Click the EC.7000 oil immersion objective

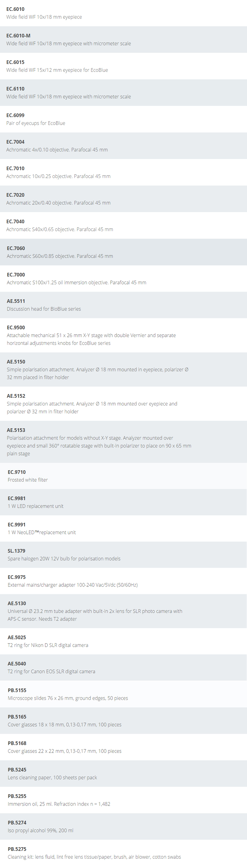click(x=123, y=279)
